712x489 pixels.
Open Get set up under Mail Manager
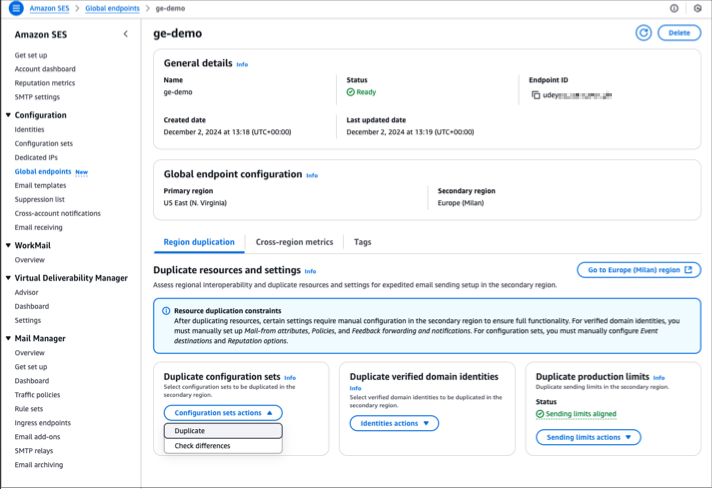click(x=31, y=367)
